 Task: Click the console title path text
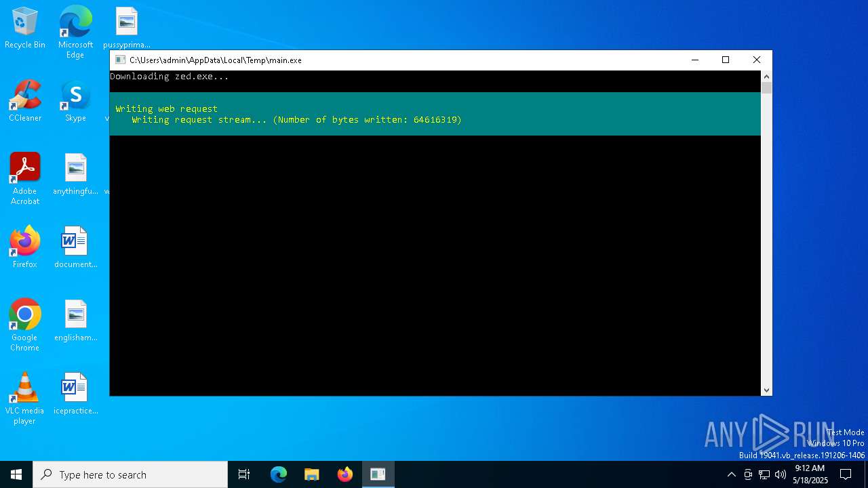(x=216, y=60)
